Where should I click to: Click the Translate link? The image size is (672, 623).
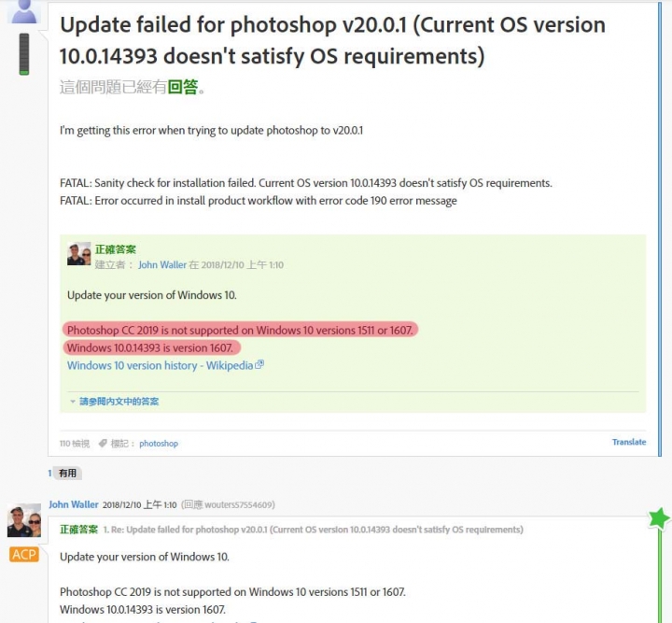tap(629, 442)
